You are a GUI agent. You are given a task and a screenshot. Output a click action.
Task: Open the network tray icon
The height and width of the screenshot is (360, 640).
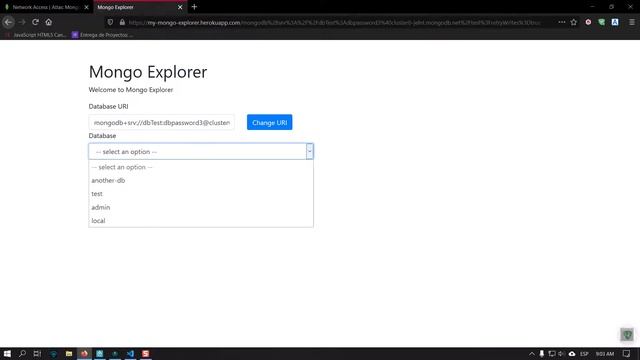pos(552,353)
